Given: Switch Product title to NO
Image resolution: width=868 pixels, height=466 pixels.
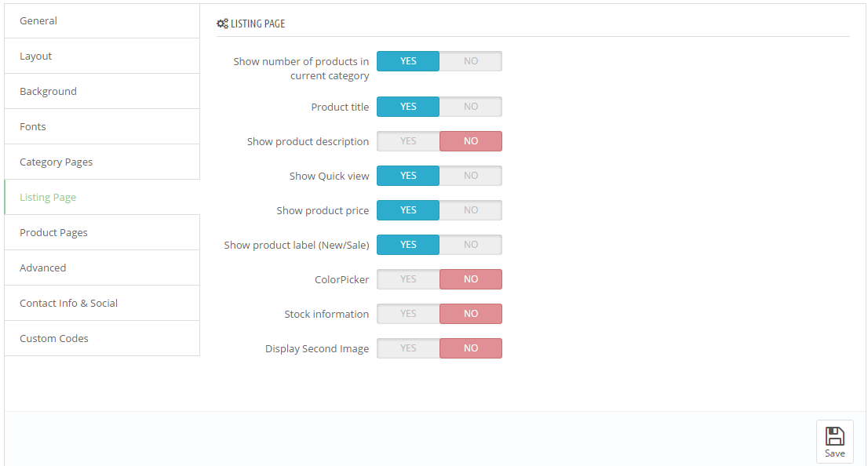Looking at the screenshot, I should [x=471, y=107].
